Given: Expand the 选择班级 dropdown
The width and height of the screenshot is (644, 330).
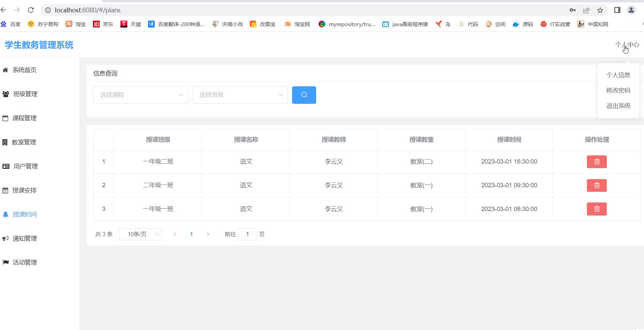Looking at the screenshot, I should pyautogui.click(x=240, y=95).
